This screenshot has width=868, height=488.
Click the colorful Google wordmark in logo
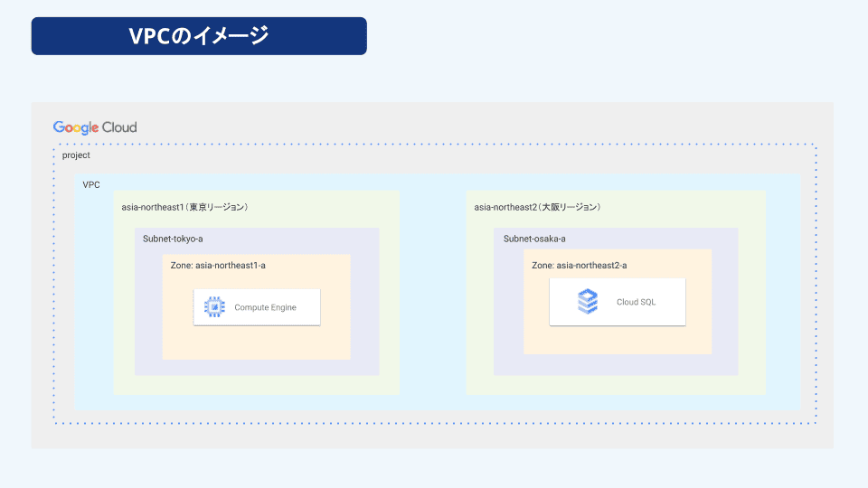click(x=76, y=127)
